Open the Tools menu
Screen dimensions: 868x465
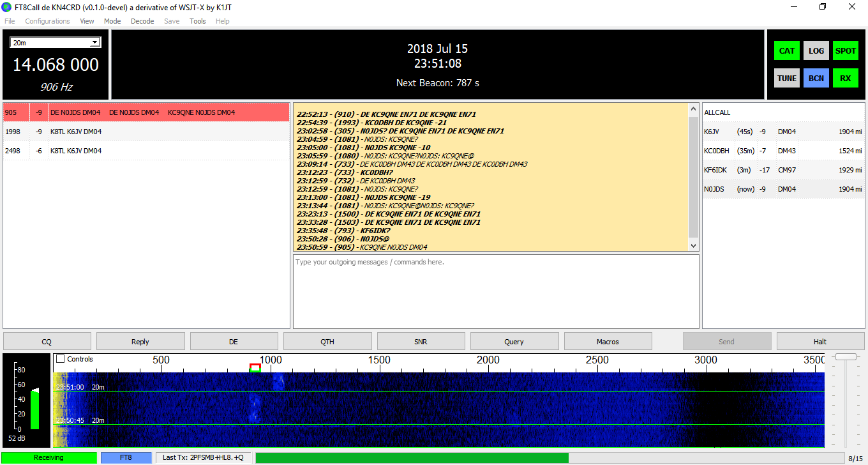pos(198,21)
